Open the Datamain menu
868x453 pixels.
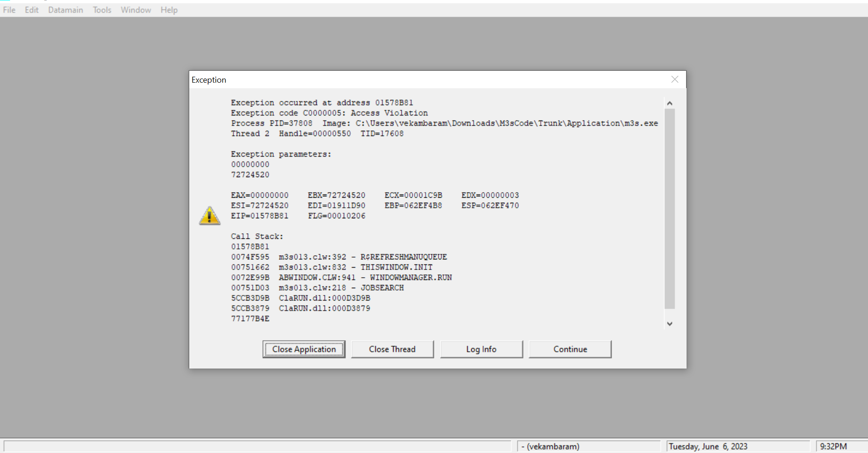pos(65,10)
